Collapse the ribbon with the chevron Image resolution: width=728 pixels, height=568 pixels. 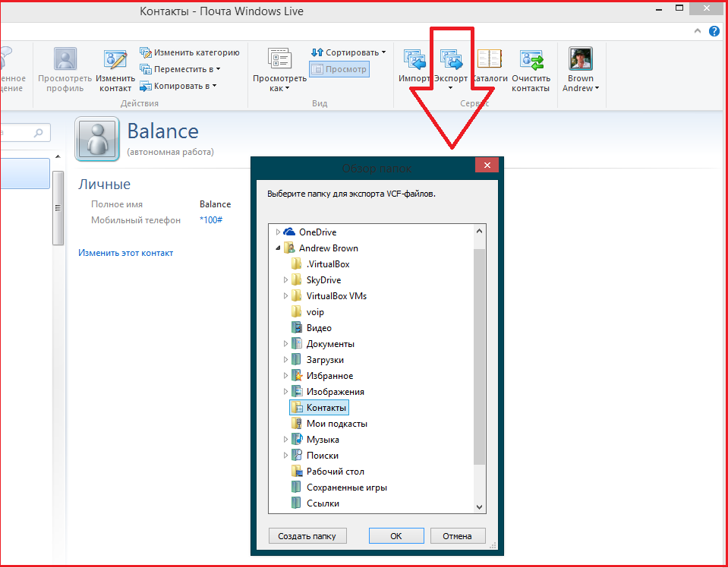[698, 31]
